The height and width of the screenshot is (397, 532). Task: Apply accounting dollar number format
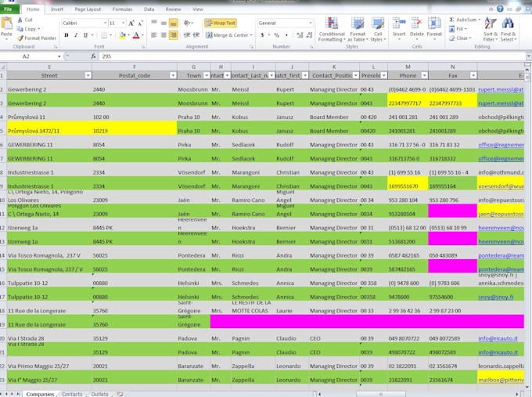click(262, 35)
